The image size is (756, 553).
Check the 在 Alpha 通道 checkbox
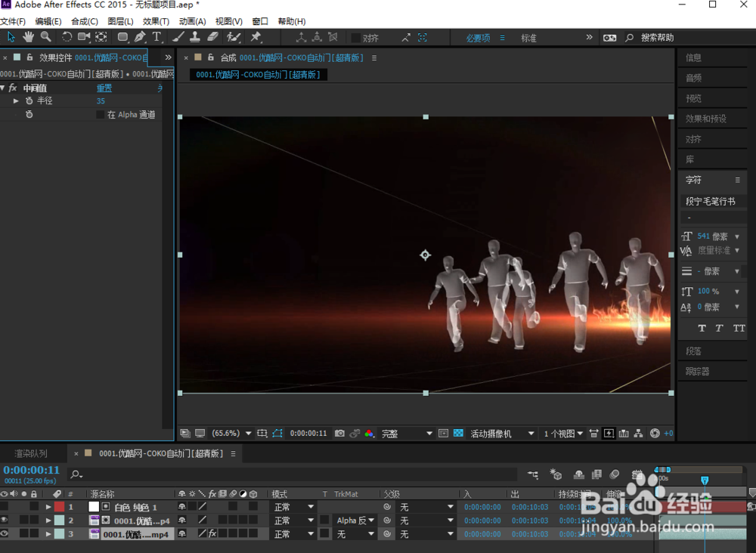(100, 114)
